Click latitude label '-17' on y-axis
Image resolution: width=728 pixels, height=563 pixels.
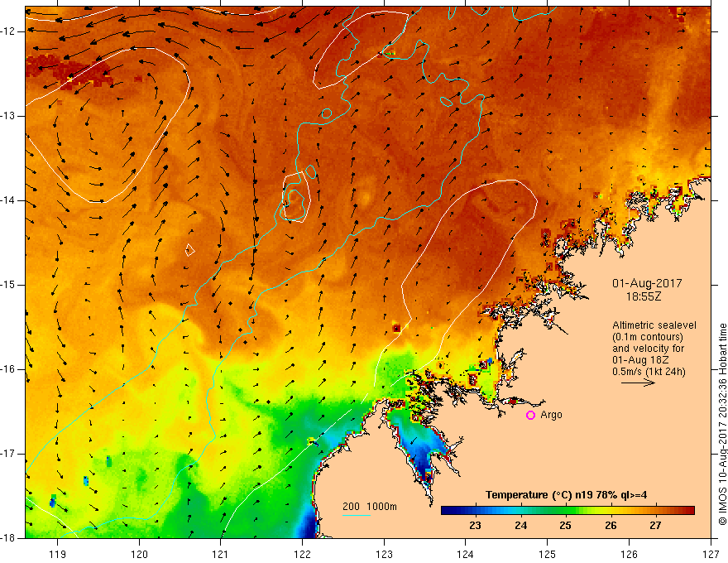[8, 454]
